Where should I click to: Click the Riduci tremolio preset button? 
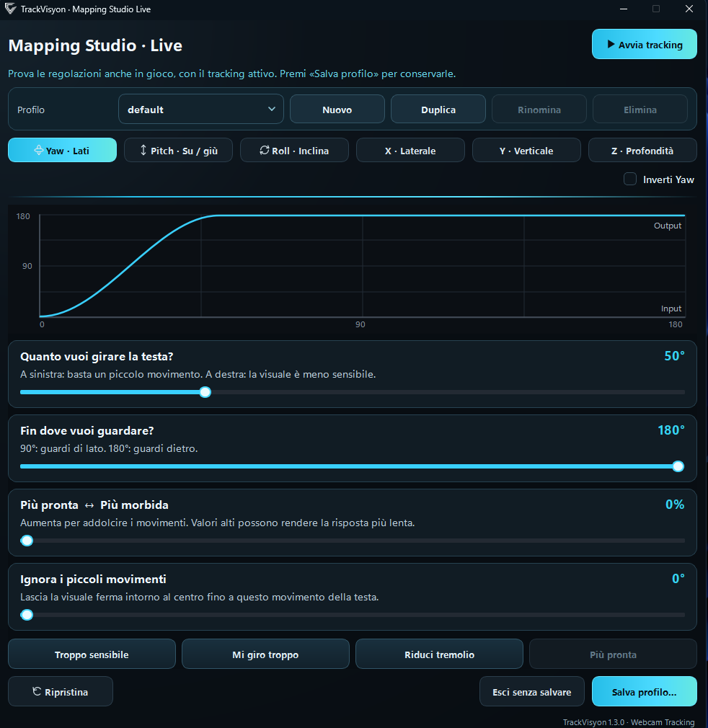(x=439, y=654)
